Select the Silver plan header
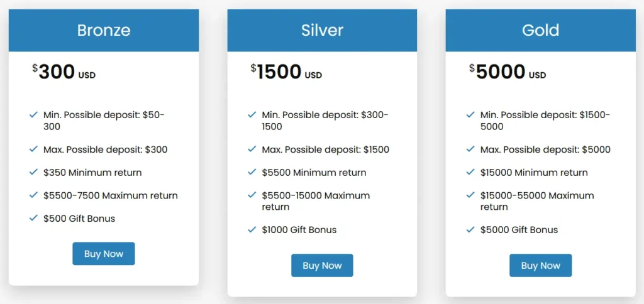The image size is (644, 304). coord(322,30)
